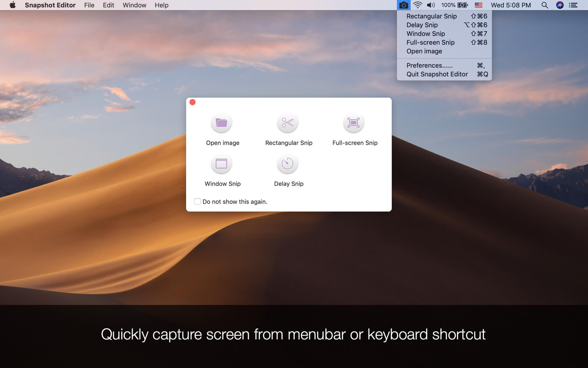Open the Edit menu
Viewport: 588px width, 368px height.
(x=108, y=5)
